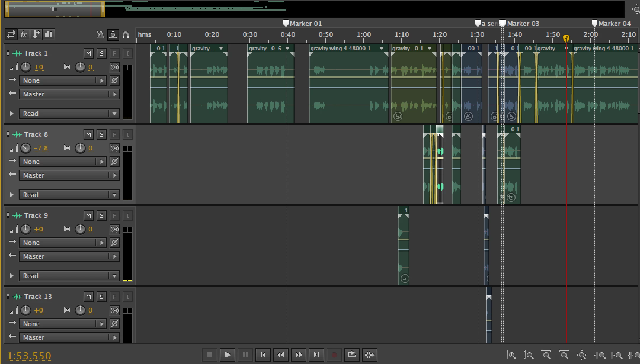Open the mixer EQ bars view
This screenshot has width=640, height=364.
tap(48, 34)
